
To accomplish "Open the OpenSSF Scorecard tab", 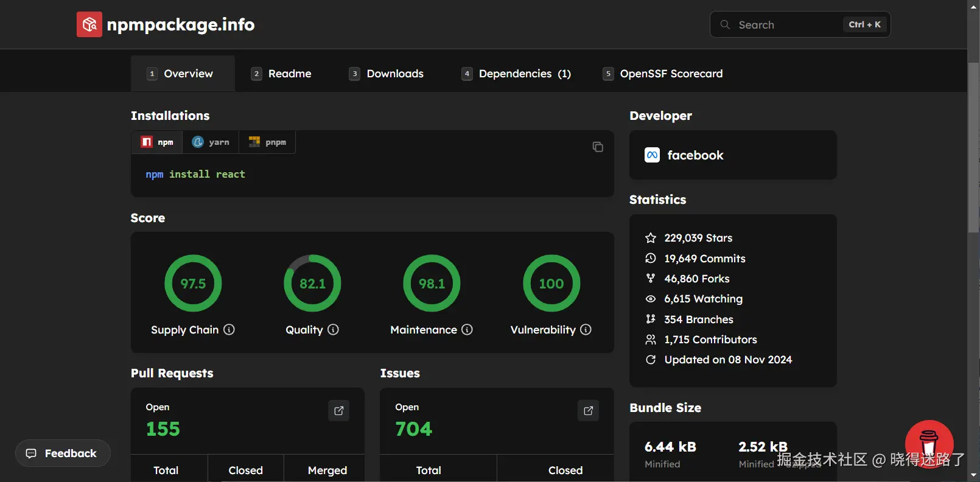I will (x=663, y=74).
